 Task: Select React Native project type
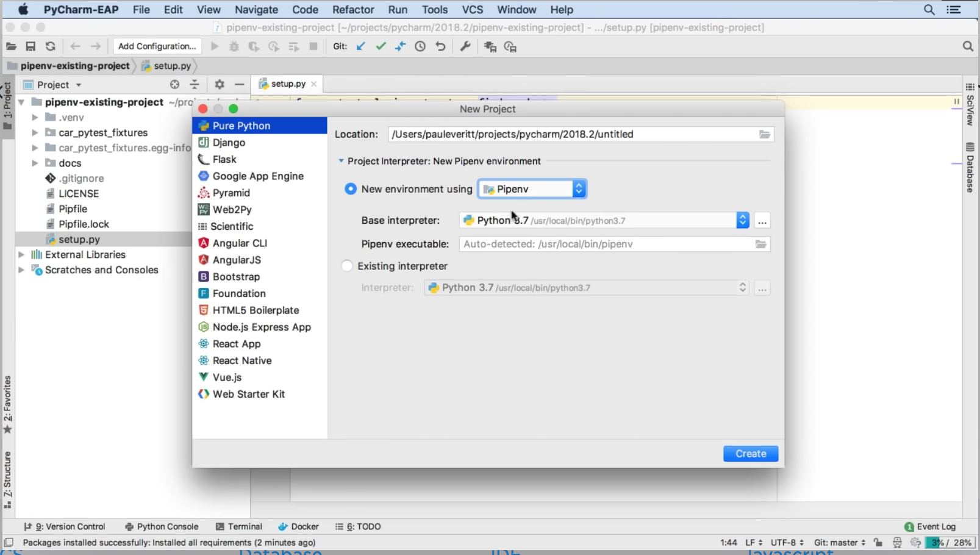259,360
